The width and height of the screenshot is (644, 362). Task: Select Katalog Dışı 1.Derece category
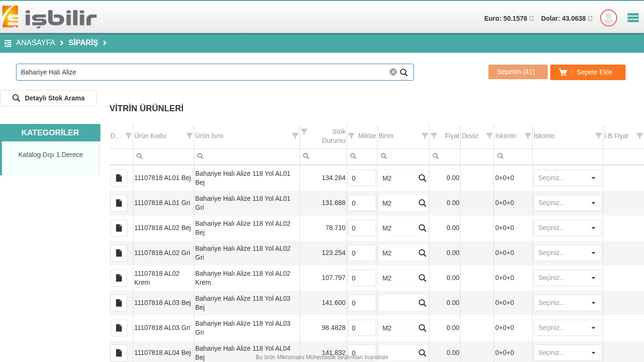(x=50, y=155)
